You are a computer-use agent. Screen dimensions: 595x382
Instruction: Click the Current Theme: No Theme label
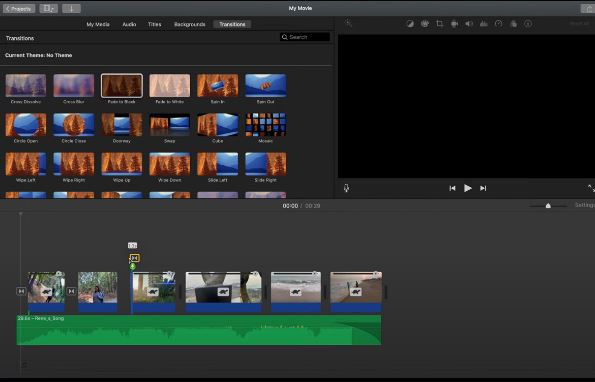pyautogui.click(x=38, y=55)
